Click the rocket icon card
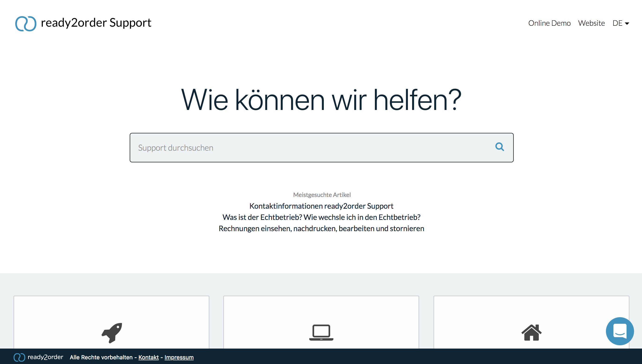The width and height of the screenshot is (642, 364). click(112, 332)
